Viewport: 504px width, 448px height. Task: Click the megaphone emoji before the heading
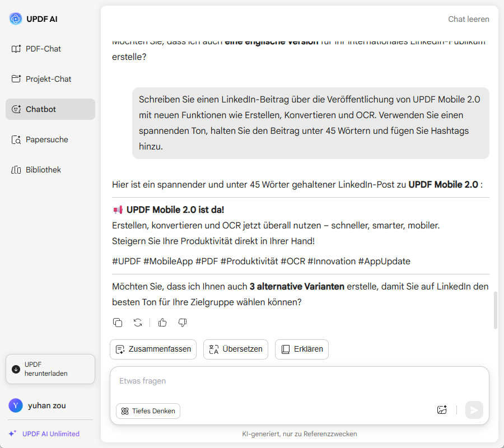coord(118,210)
